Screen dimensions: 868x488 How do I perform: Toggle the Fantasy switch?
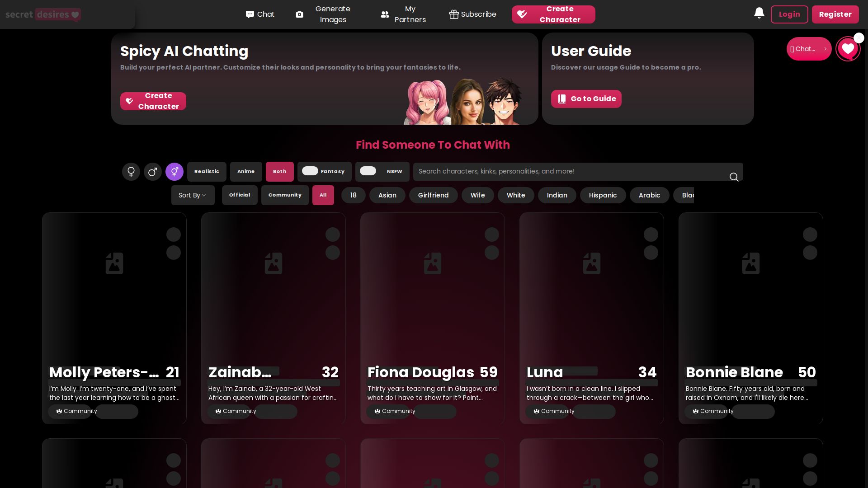(310, 171)
